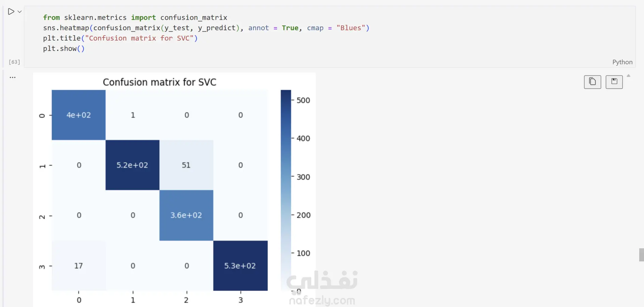This screenshot has width=644, height=307.
Task: Click the colorbar near the 300 mark
Action: [286, 177]
